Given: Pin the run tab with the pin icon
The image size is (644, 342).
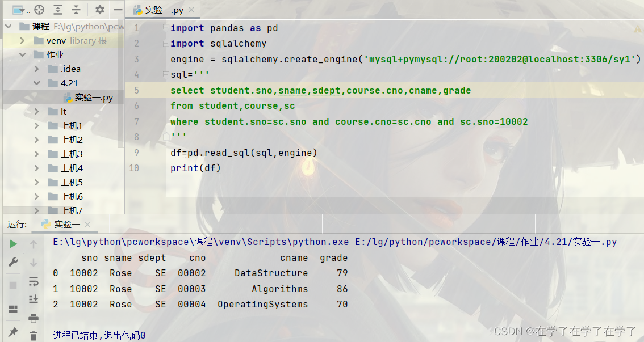Looking at the screenshot, I should click(13, 332).
